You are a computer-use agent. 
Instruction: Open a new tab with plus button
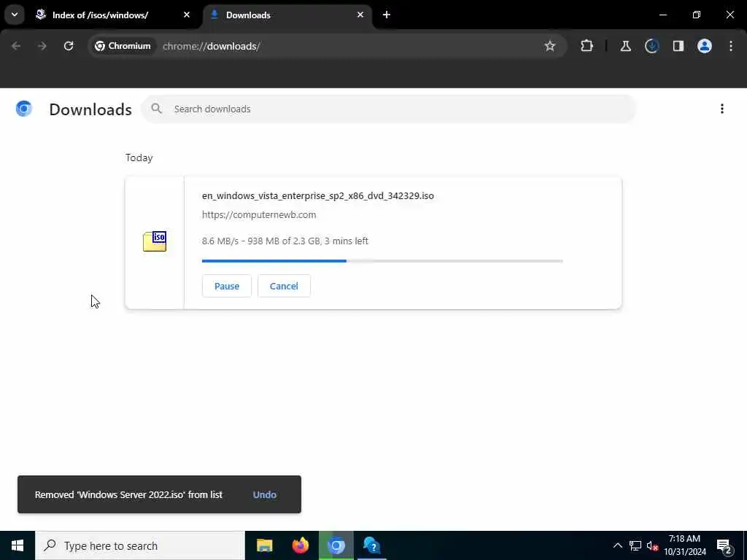tap(387, 15)
